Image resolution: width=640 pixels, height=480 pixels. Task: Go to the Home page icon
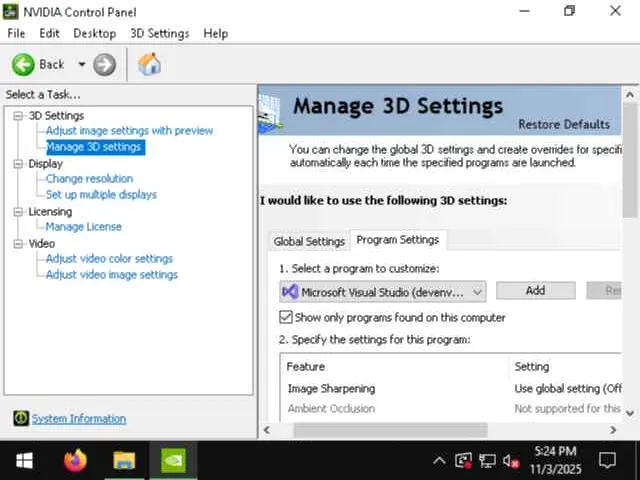coord(149,64)
